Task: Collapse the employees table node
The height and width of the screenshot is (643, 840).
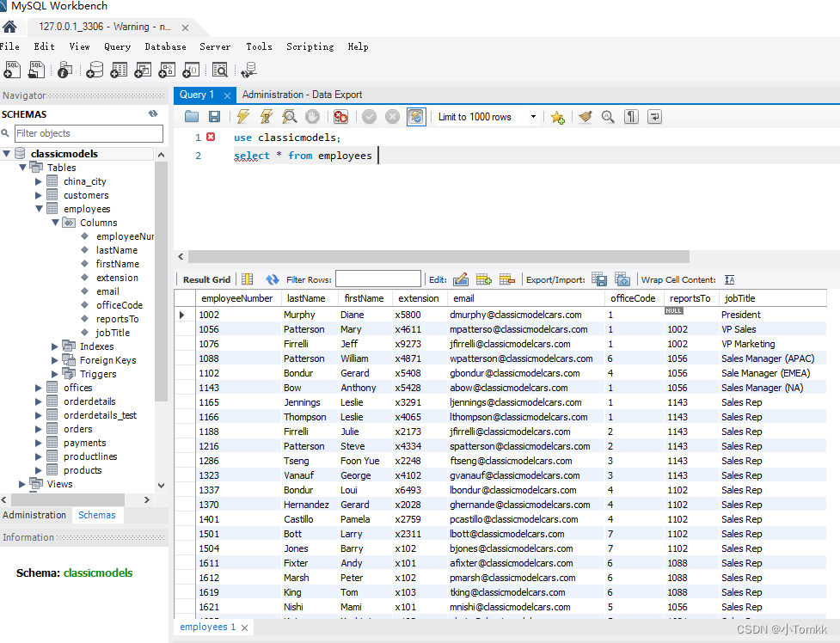Action: [39, 209]
